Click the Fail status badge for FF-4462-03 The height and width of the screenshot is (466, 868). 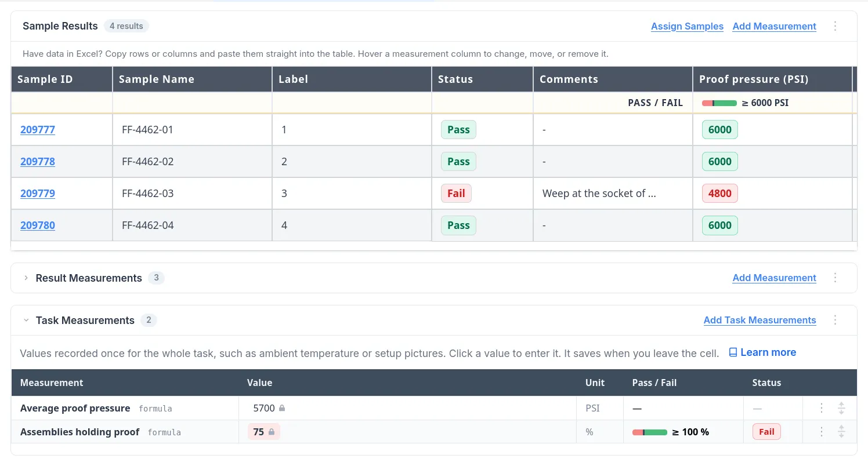point(456,194)
